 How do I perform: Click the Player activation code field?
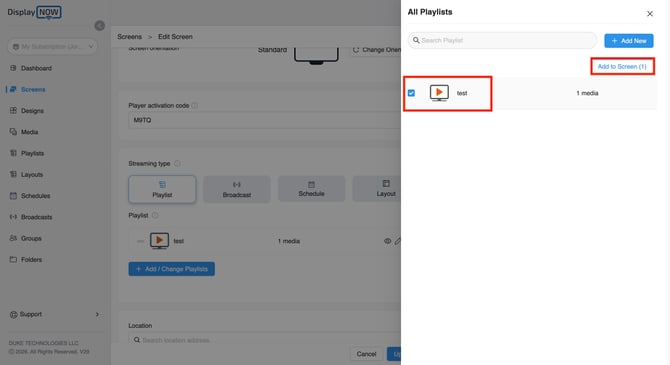pyautogui.click(x=264, y=120)
